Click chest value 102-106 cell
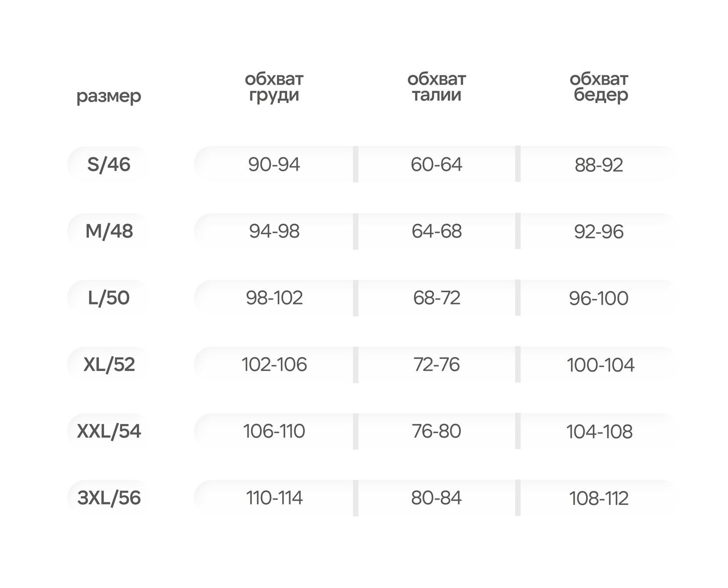 274,365
